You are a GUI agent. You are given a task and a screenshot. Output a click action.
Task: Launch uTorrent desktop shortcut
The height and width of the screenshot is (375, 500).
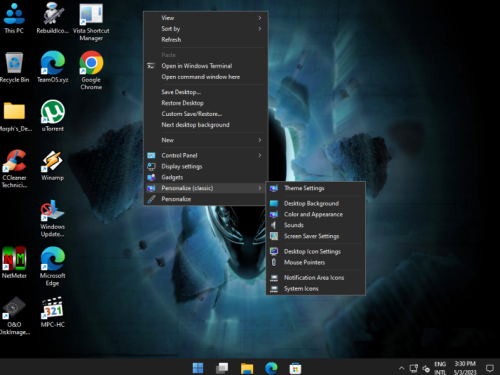(53, 117)
